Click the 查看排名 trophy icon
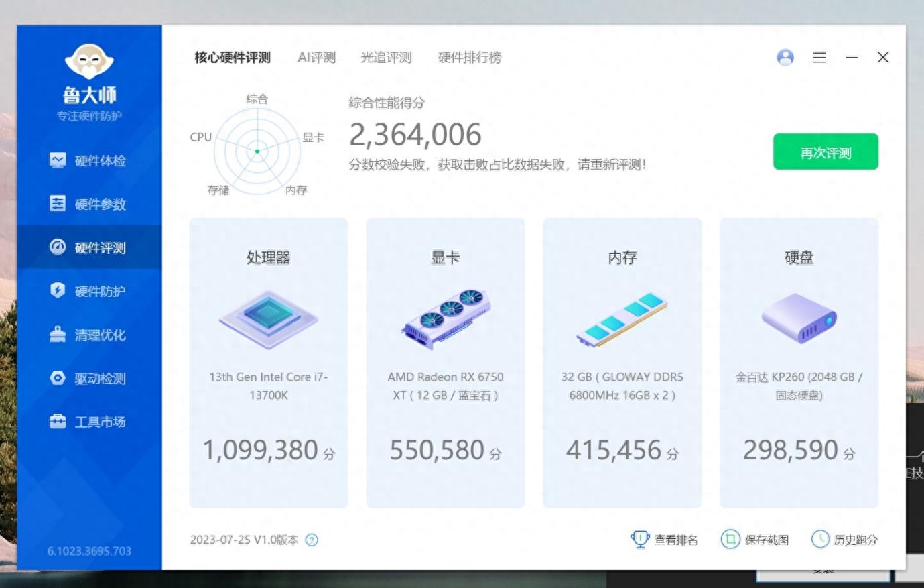 click(x=640, y=539)
